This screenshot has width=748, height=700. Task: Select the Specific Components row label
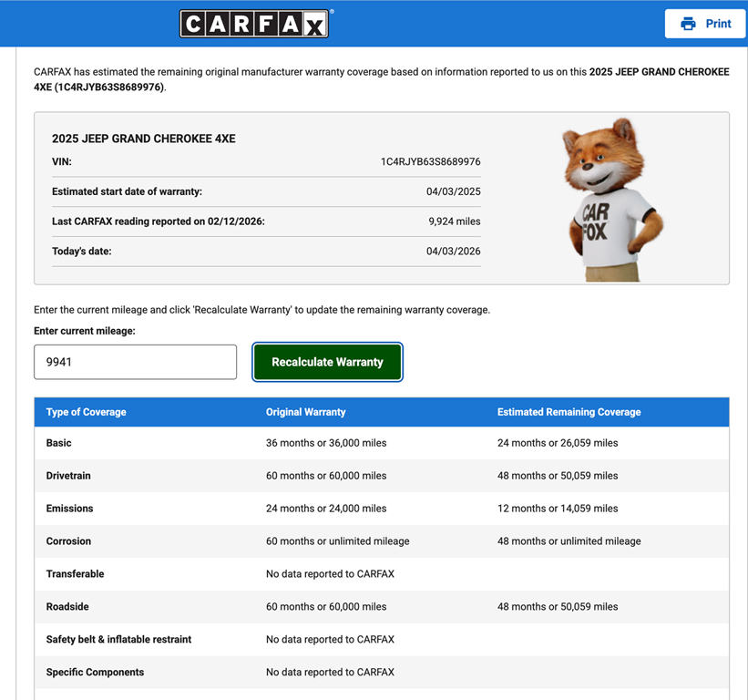(95, 673)
